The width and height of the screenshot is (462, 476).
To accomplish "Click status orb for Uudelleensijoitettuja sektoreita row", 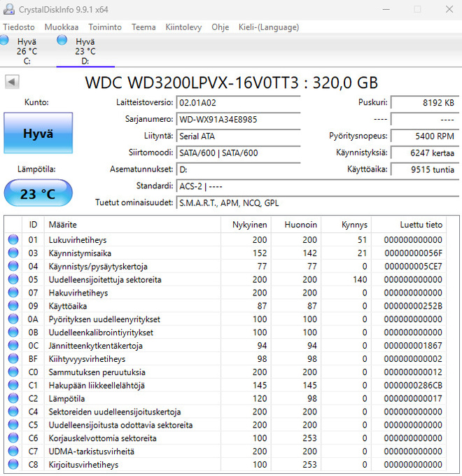I will pyautogui.click(x=13, y=279).
